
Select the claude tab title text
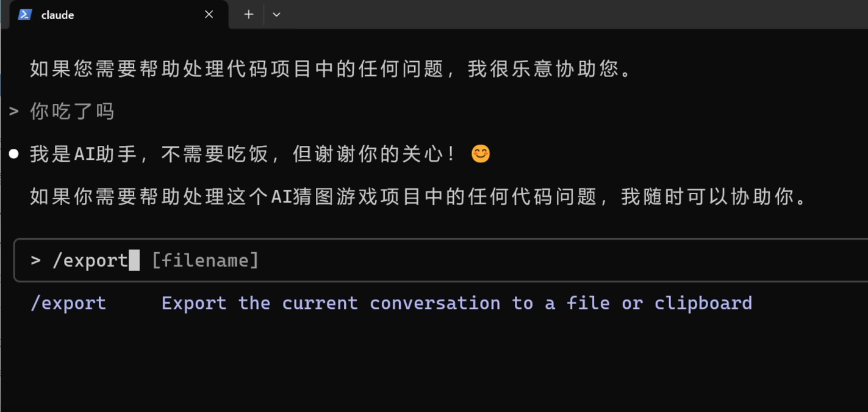pos(58,14)
